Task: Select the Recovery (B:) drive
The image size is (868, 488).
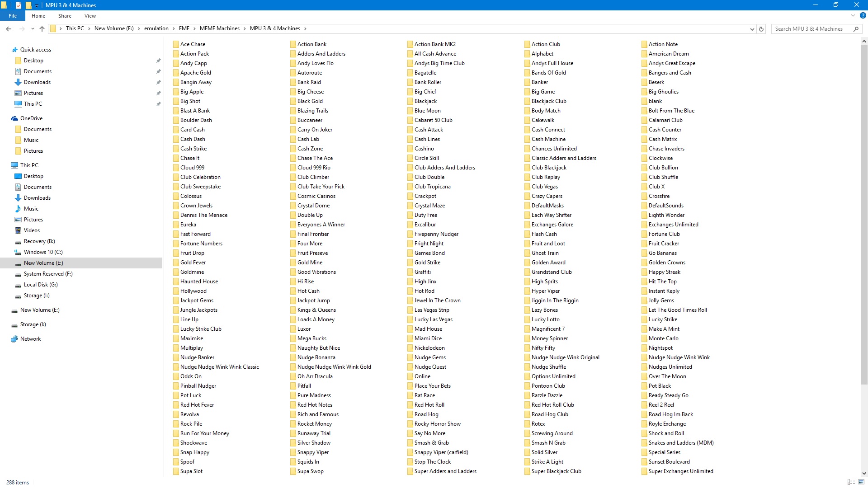Action: pyautogui.click(x=39, y=241)
